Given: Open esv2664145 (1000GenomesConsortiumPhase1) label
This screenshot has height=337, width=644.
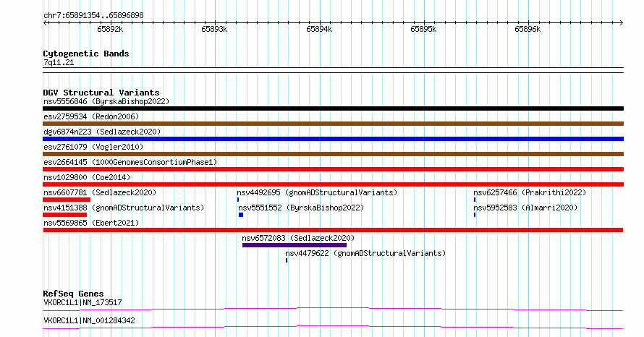Looking at the screenshot, I should pyautogui.click(x=130, y=162).
